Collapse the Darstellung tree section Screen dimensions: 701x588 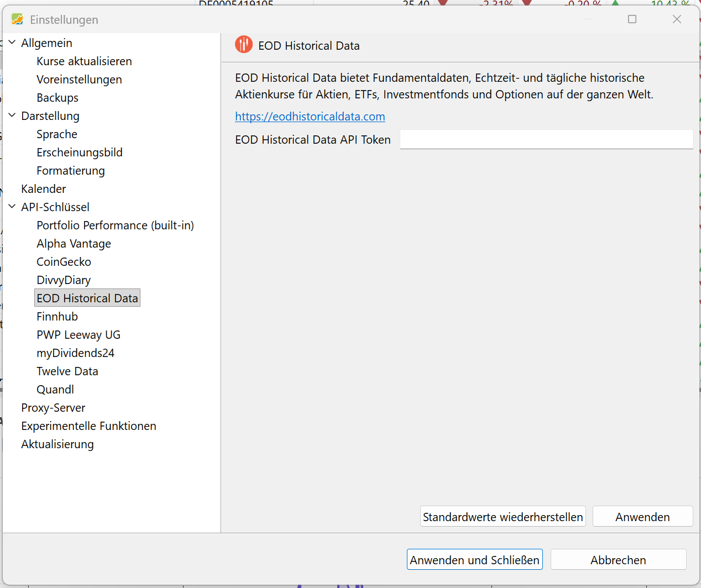pyautogui.click(x=12, y=116)
